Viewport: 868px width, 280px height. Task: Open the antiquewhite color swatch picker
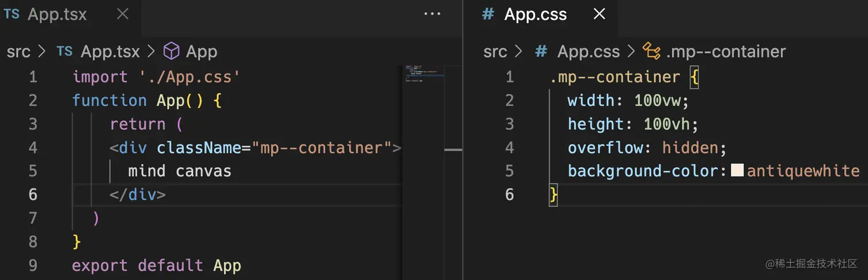[x=737, y=171]
